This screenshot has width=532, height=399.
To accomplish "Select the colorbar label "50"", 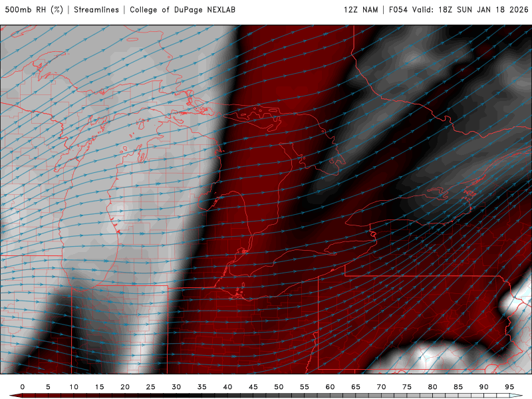I will point(279,387).
